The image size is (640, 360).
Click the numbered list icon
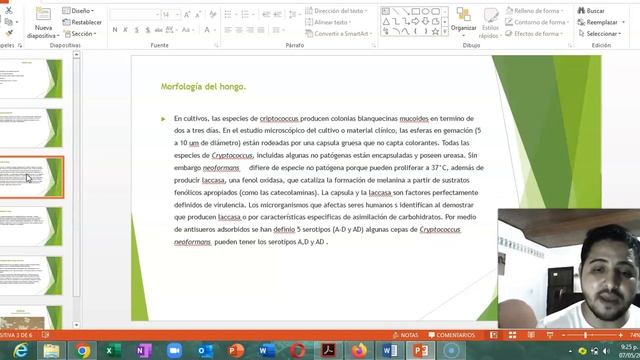point(244,15)
